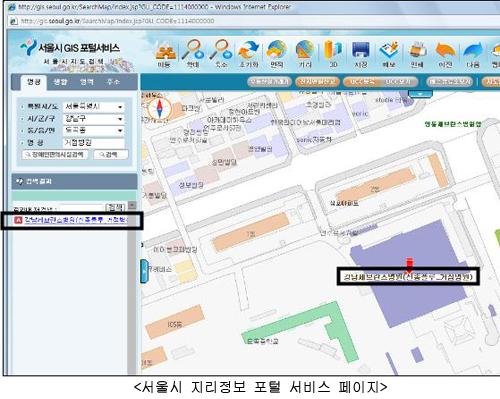Switch to the 3D view icon

333,53
